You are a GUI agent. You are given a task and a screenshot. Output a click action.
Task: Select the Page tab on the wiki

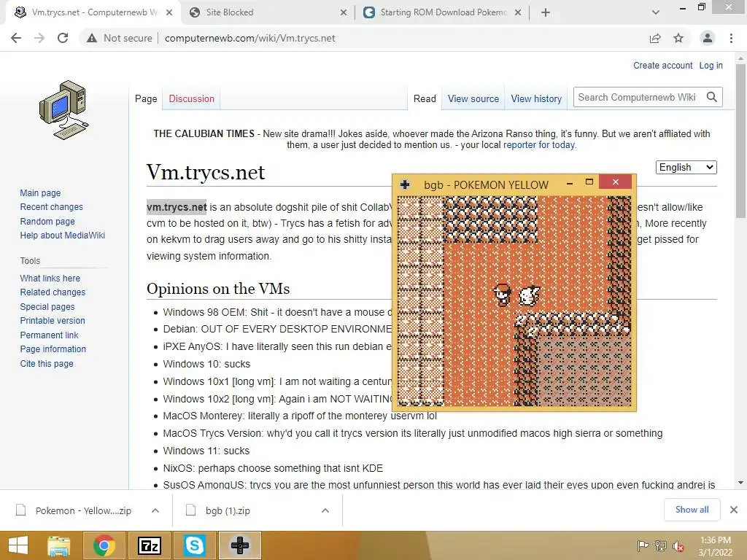click(x=146, y=98)
